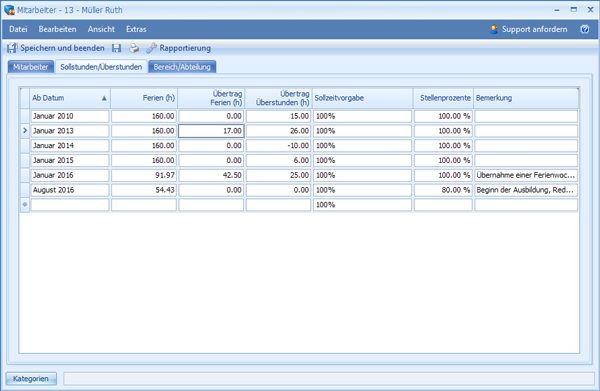Screen dimensions: 600x391
Task: Open the Ansicht menu
Action: 101,29
